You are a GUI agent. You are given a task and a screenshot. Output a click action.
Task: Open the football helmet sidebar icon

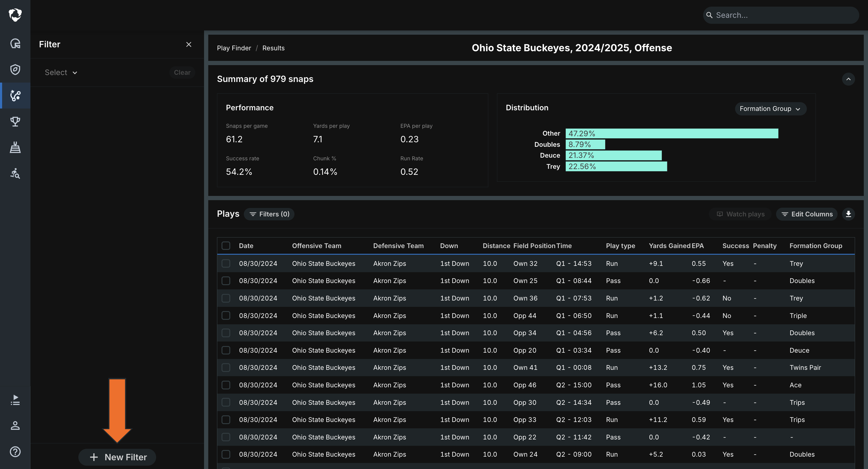click(x=15, y=43)
